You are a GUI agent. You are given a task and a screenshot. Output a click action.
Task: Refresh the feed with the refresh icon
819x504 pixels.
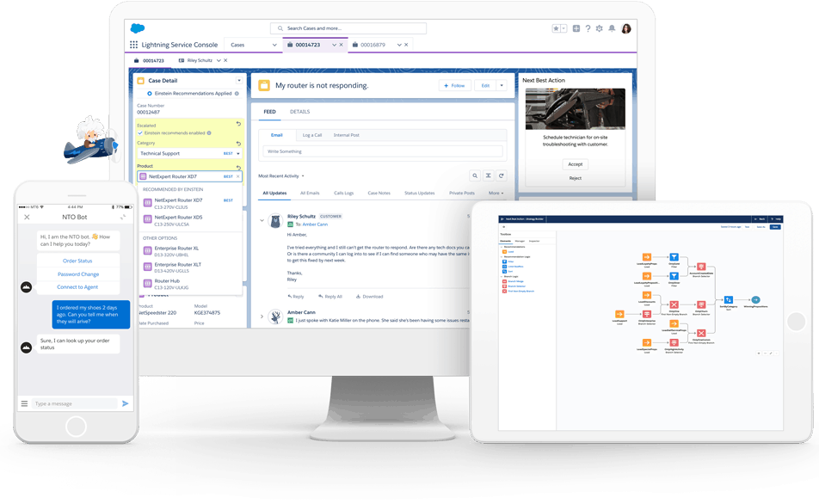[x=502, y=176]
